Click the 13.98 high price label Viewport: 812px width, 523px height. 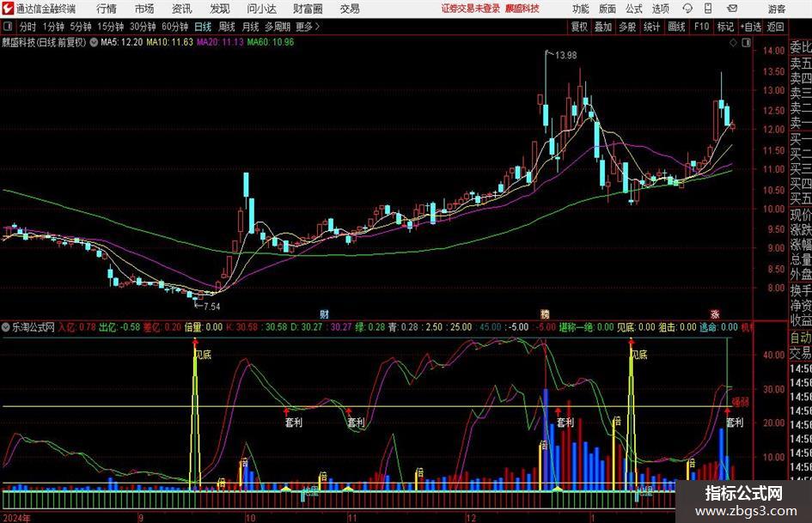(565, 55)
